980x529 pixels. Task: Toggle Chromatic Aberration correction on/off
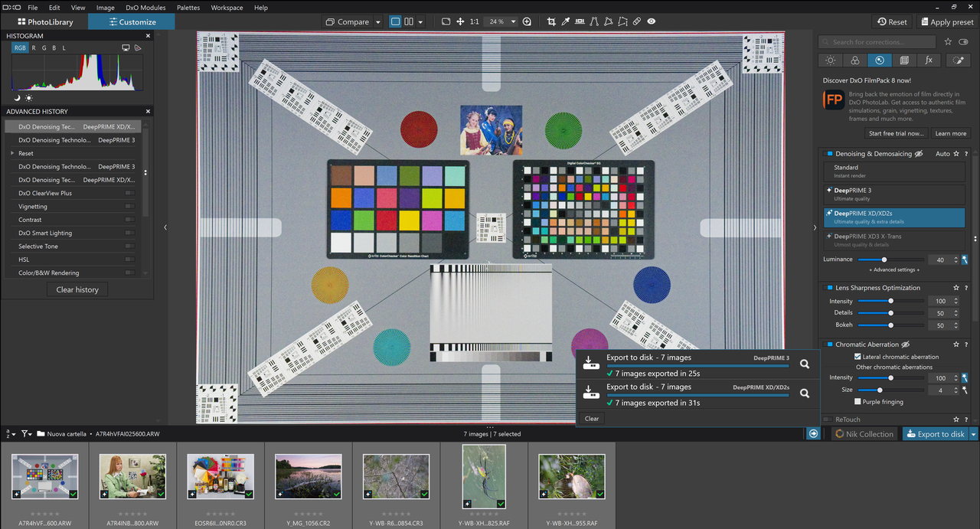click(829, 345)
